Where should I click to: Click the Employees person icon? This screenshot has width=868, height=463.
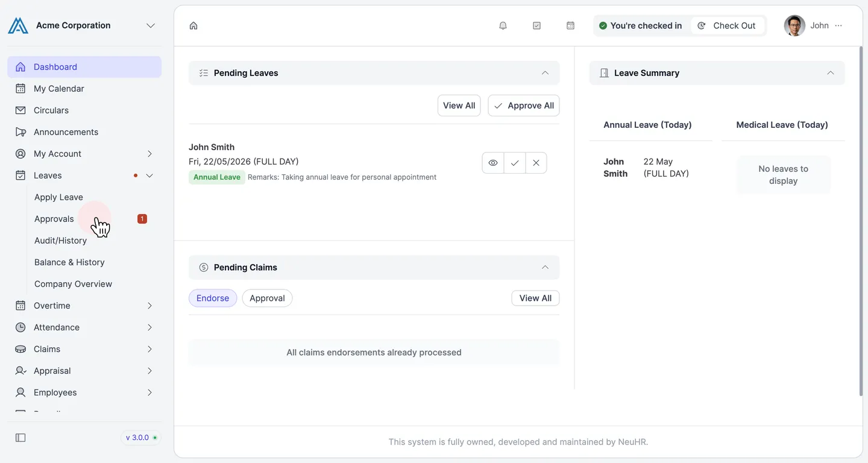pyautogui.click(x=20, y=392)
